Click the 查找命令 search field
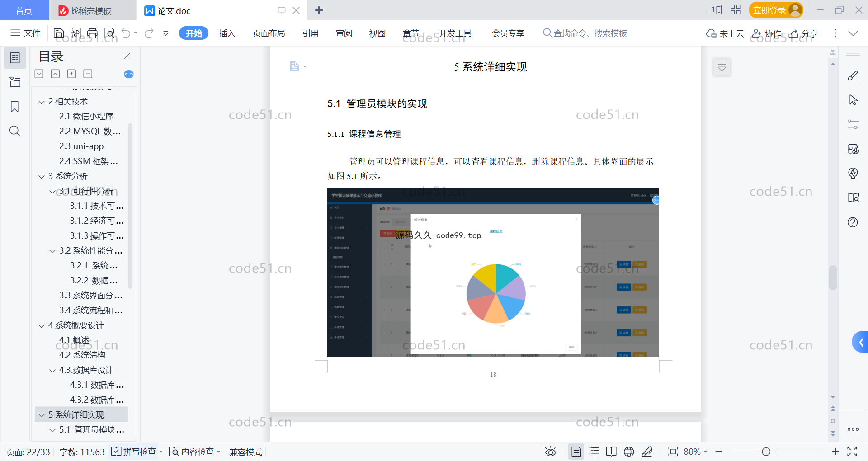The height and width of the screenshot is (461, 868). click(x=585, y=33)
